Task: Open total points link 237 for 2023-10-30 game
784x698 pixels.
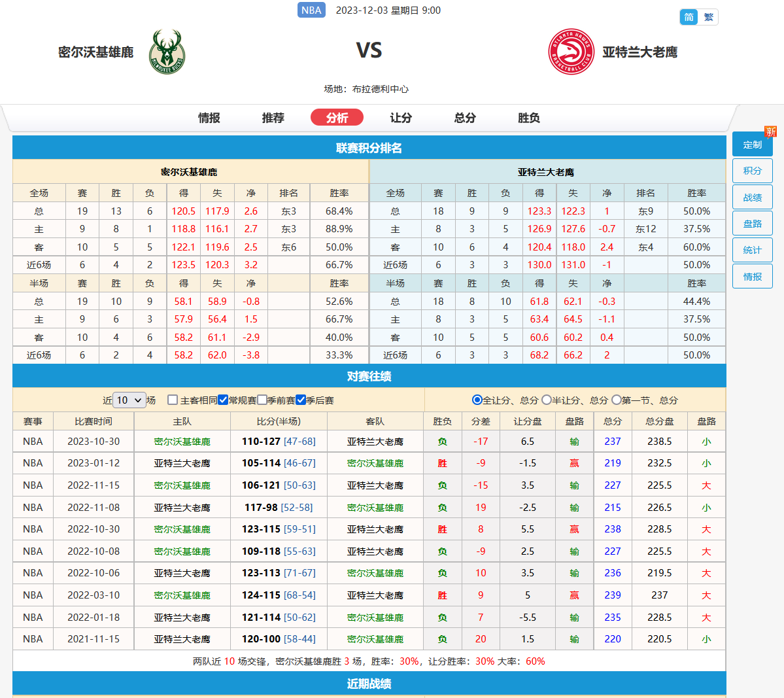Action: (x=612, y=441)
